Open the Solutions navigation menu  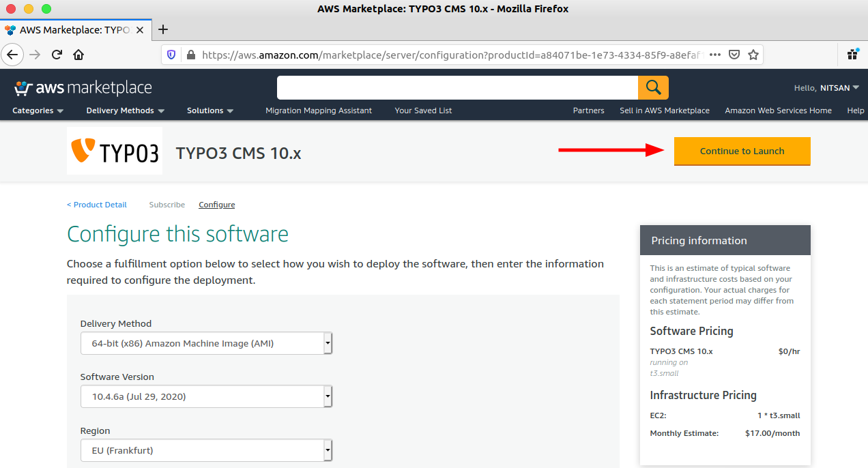pyautogui.click(x=210, y=111)
